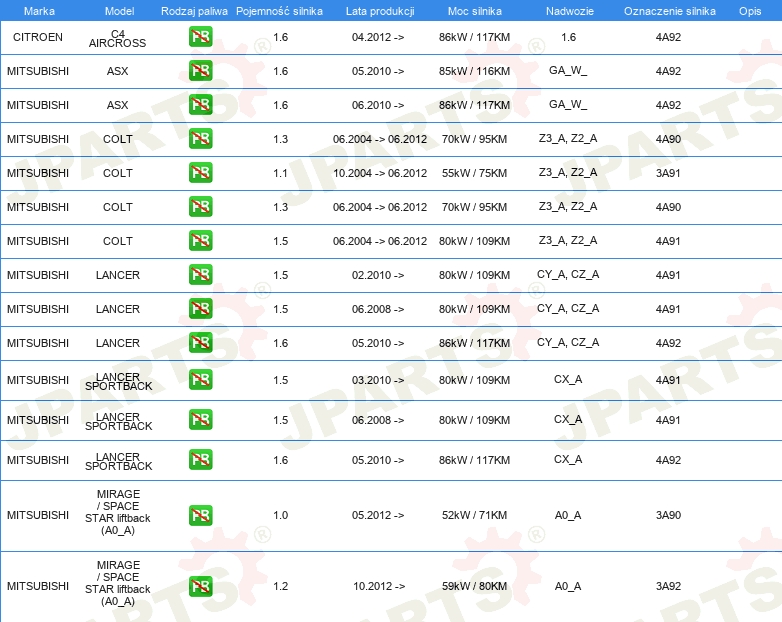The width and height of the screenshot is (782, 622).
Task: Click the C4 AIRCROSS model cell
Action: [118, 38]
